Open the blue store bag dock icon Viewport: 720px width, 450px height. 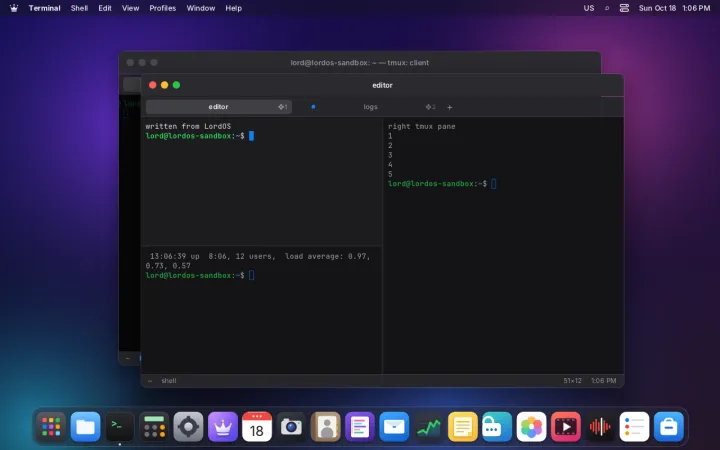coord(669,427)
